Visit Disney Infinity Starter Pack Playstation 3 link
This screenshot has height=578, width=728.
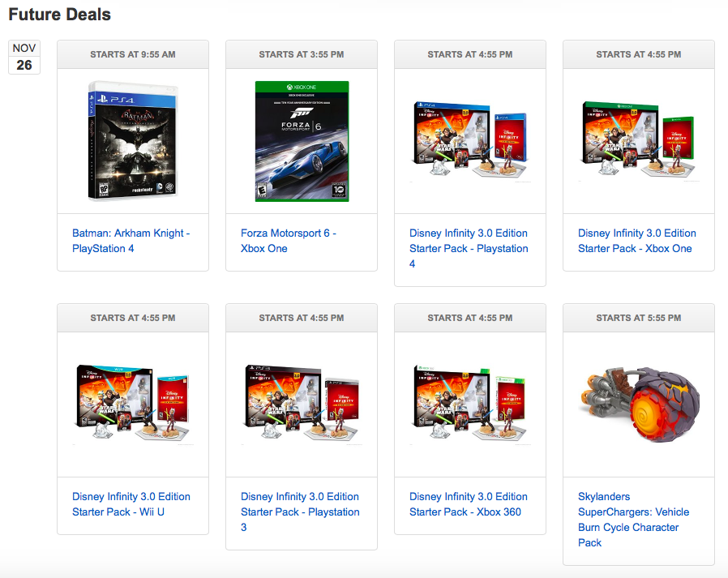300,512
